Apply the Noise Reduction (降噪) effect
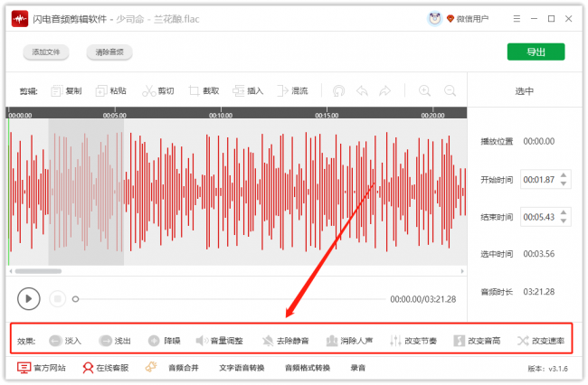This screenshot has height=385, width=588. point(165,341)
